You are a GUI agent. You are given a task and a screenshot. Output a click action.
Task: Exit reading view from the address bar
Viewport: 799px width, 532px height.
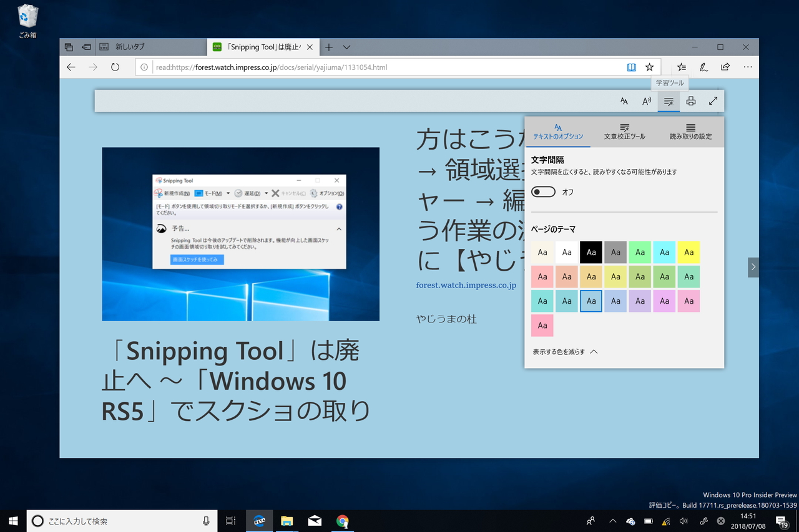pyautogui.click(x=632, y=67)
